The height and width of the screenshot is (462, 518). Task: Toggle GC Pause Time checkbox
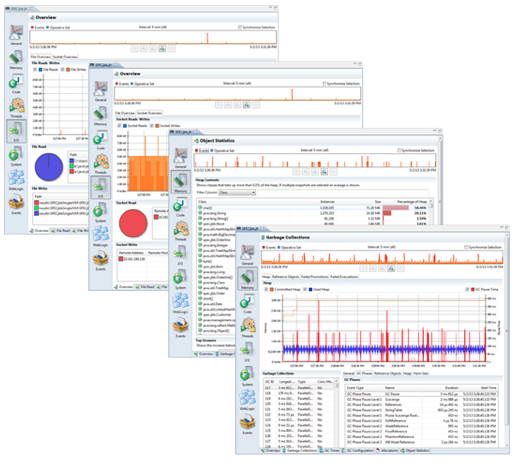tap(467, 289)
